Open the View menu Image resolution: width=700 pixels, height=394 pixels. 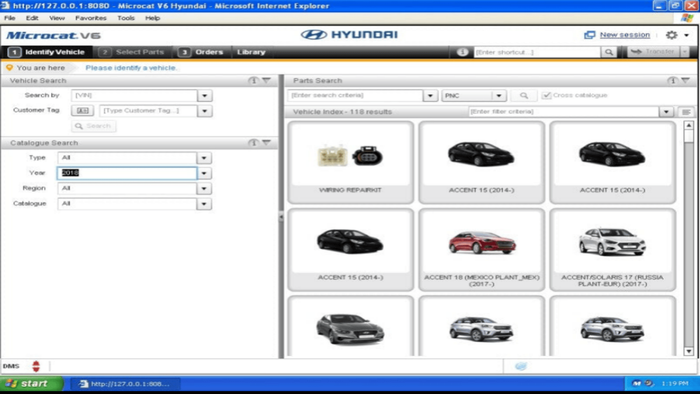click(x=57, y=18)
